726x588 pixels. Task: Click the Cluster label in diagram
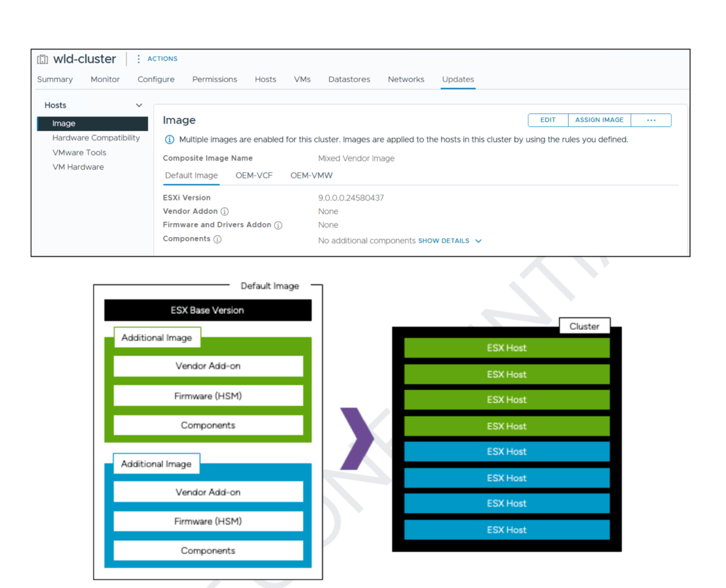pos(584,327)
